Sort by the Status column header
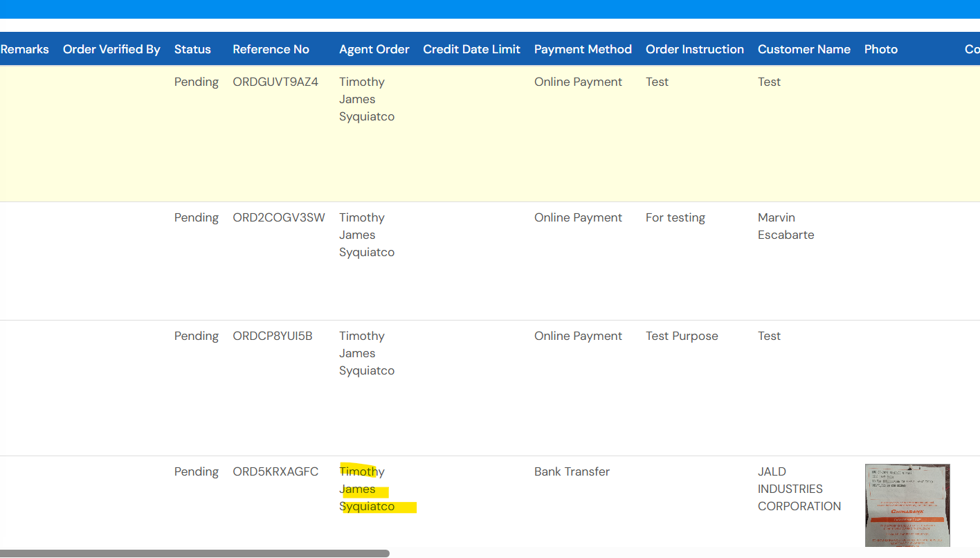Viewport: 980px width, 558px height. 192,49
